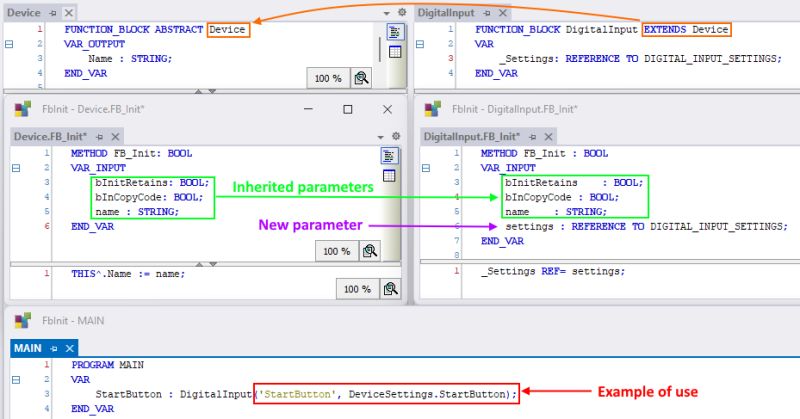
Task: Pin the MAIN tab
Action: (x=54, y=349)
